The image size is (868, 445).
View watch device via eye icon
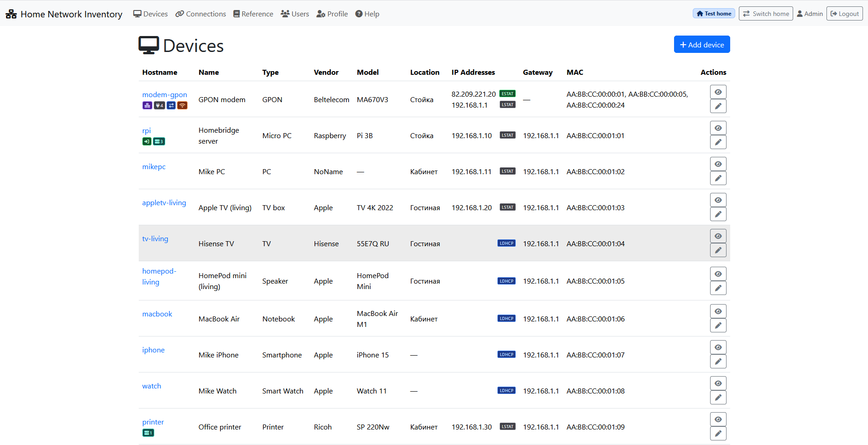click(718, 383)
